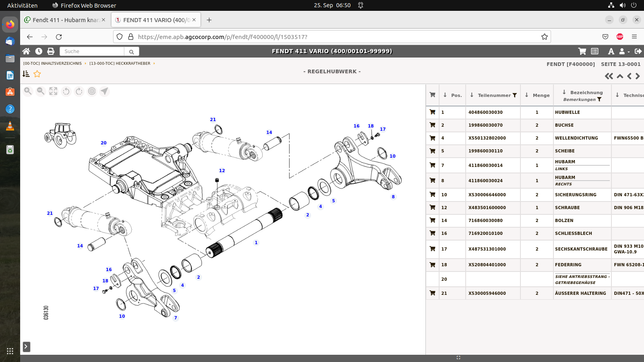
Task: Rotate diagram clockwise
Action: [x=79, y=91]
